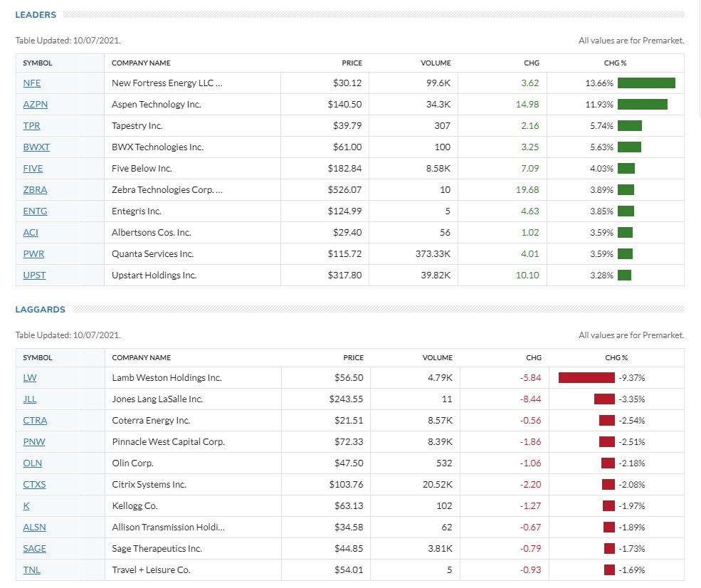Select the Tapestry Inc. company name
This screenshot has height=588, width=701.
click(137, 126)
